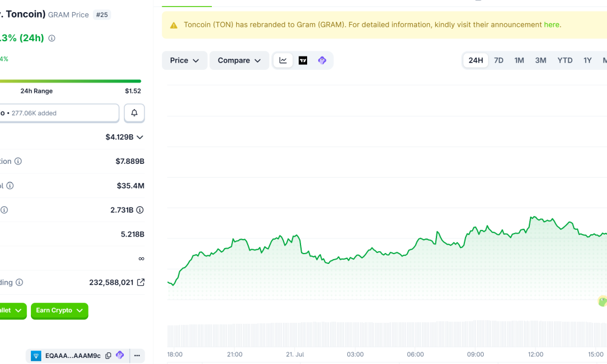Show info icon beside $35.4M volume row
This screenshot has height=364, width=607.
(x=10, y=186)
